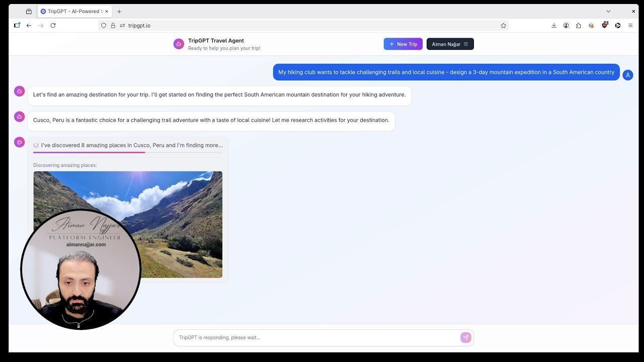This screenshot has height=362, width=644.
Task: Click the site permissions icon in address bar
Action: tap(122, 26)
